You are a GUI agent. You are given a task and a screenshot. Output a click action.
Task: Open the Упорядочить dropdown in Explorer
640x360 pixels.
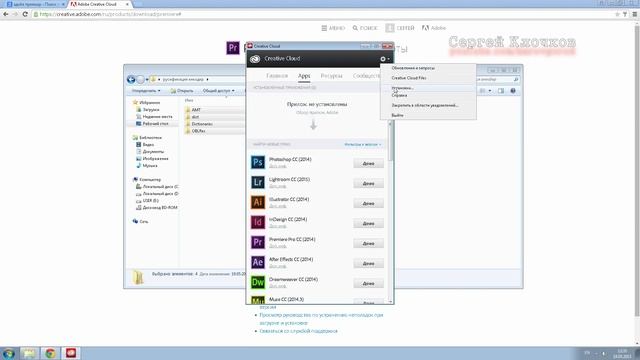[146, 91]
